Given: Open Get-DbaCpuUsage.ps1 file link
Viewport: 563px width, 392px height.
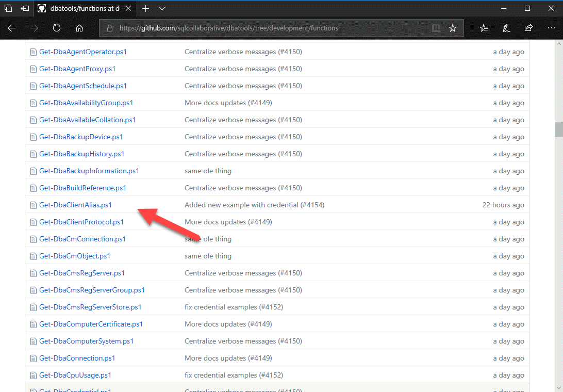Looking at the screenshot, I should [75, 375].
